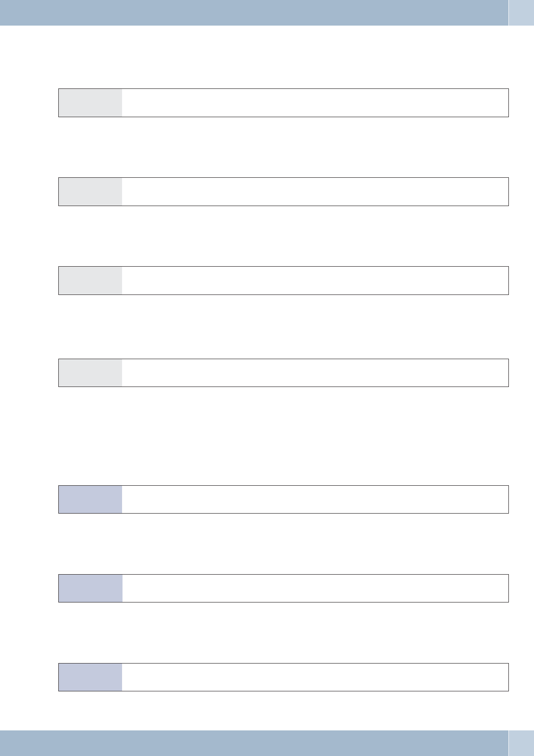Select the second lavender label cell
Image resolution: width=534 pixels, height=756 pixels.
(x=90, y=588)
